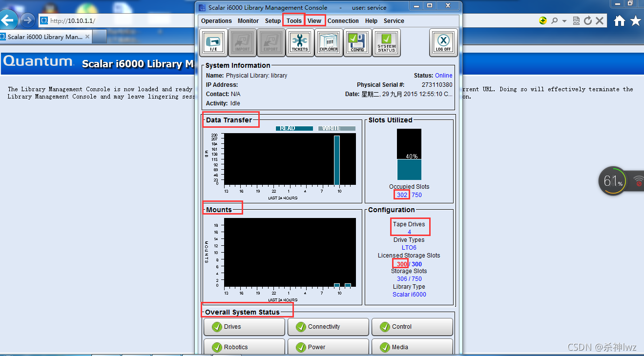Click the tall data transfer chart bar

click(x=336, y=160)
